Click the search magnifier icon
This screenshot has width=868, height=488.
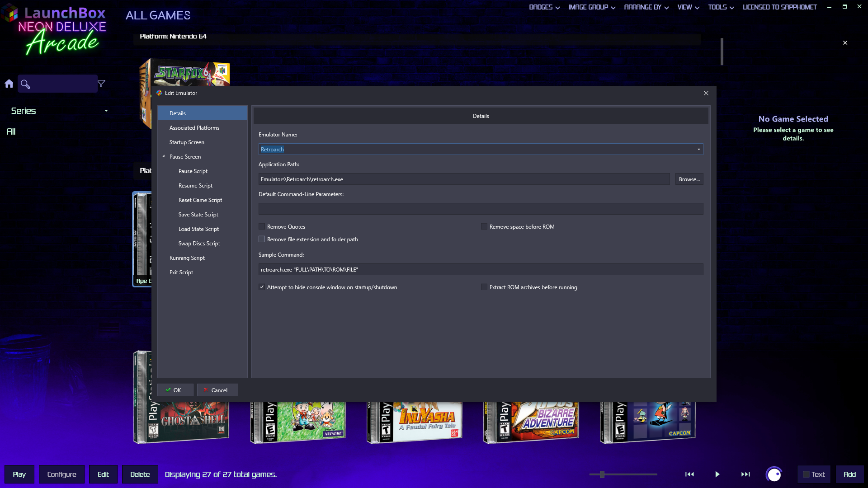(25, 84)
